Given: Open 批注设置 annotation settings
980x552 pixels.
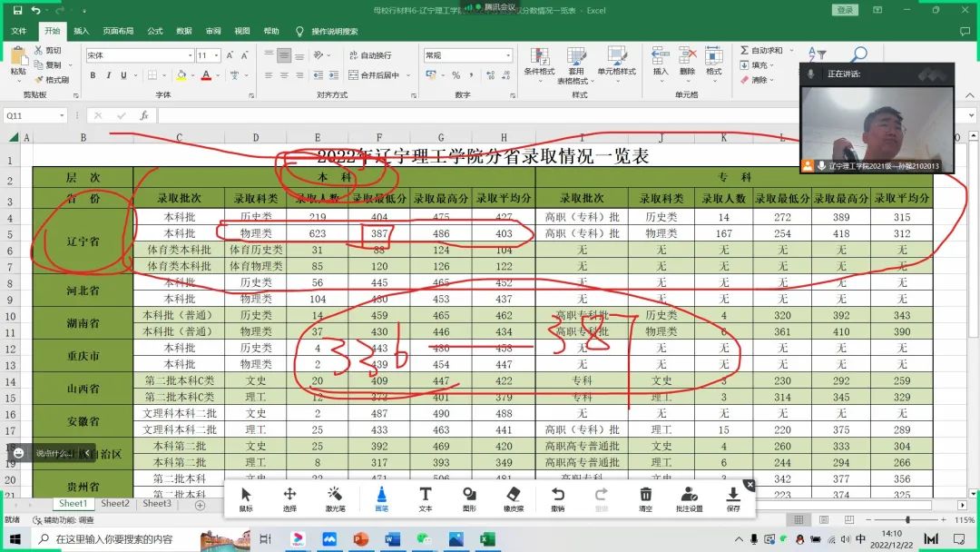Looking at the screenshot, I should tap(690, 498).
